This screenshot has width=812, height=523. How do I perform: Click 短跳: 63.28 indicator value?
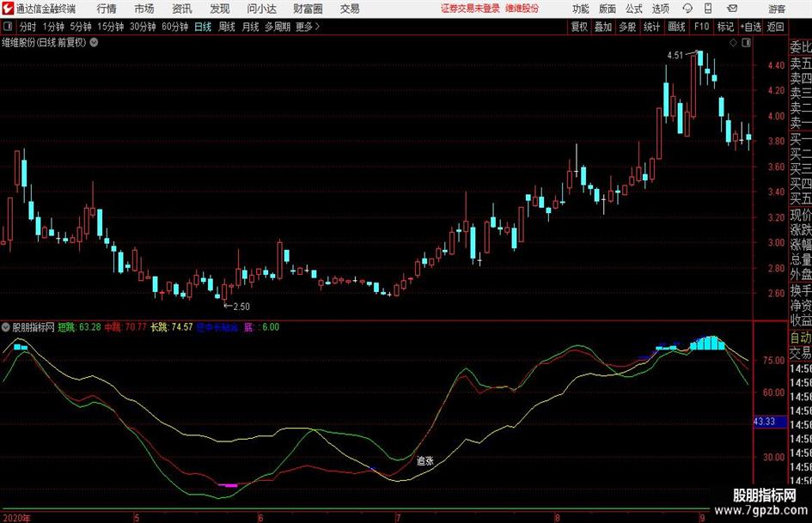pyautogui.click(x=79, y=327)
